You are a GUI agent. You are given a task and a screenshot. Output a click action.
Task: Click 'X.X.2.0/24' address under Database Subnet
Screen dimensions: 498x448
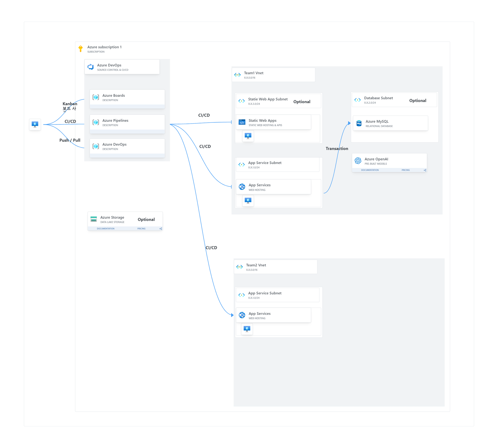(370, 103)
